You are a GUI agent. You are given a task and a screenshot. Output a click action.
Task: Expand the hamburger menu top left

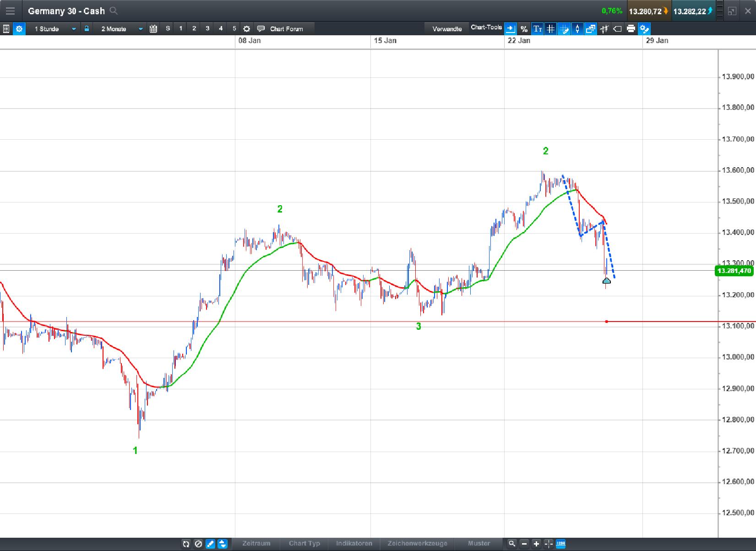(x=10, y=11)
